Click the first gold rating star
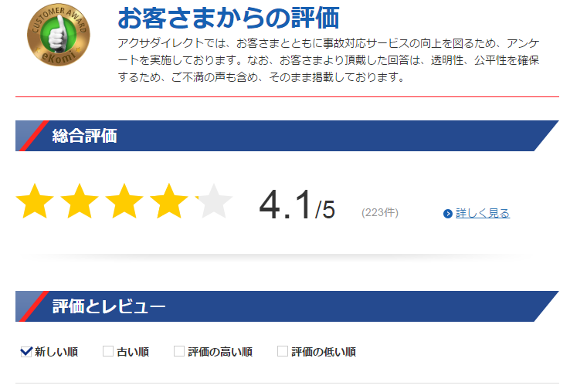 tap(35, 201)
